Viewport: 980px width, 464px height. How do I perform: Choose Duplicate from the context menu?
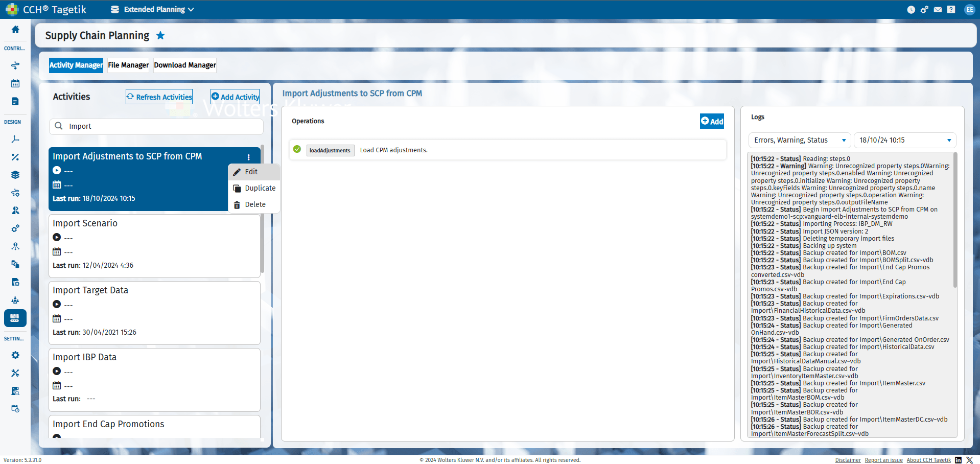(x=254, y=188)
